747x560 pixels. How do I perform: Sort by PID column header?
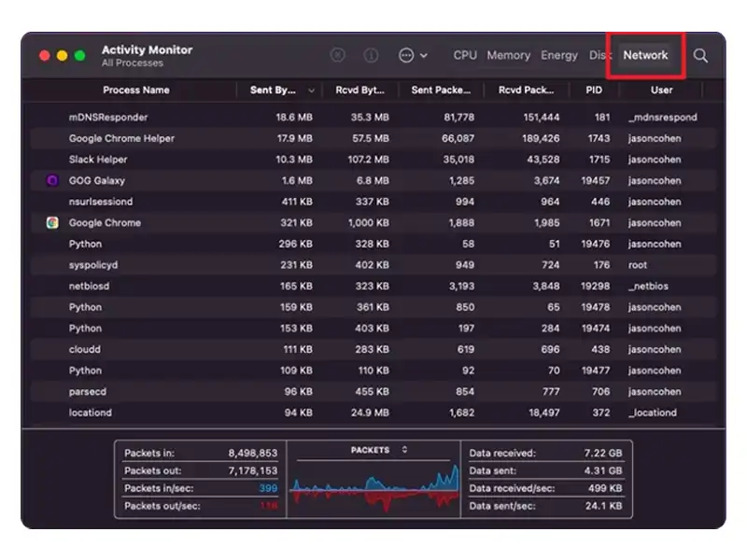pos(594,90)
